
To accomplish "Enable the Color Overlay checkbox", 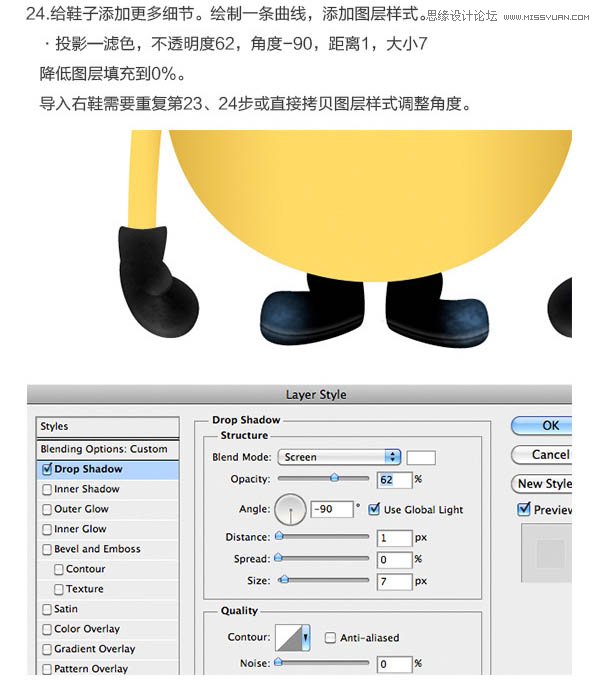I will pyautogui.click(x=47, y=629).
